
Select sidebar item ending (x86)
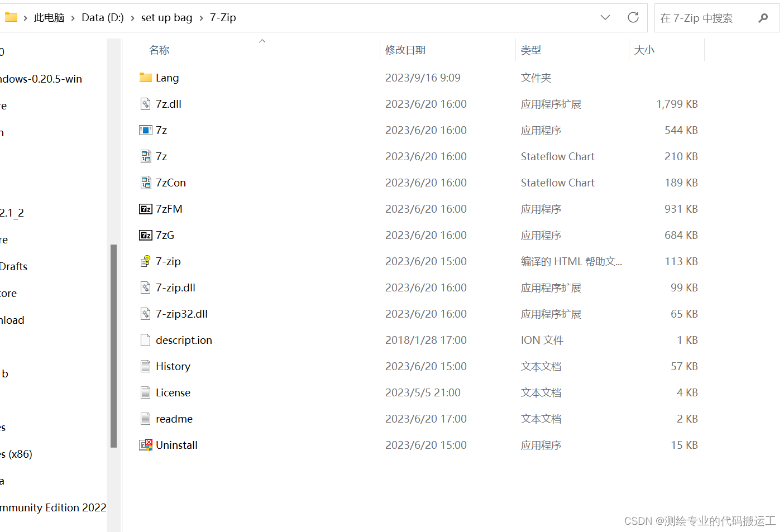click(16, 454)
